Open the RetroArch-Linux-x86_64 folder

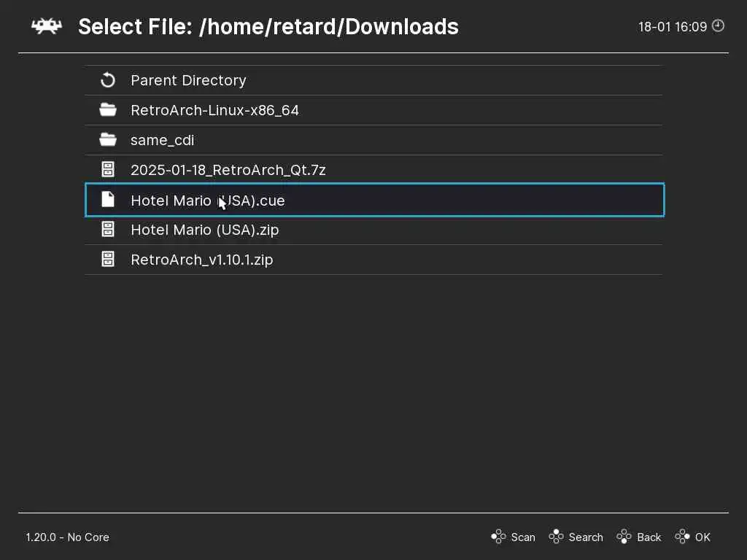[214, 110]
